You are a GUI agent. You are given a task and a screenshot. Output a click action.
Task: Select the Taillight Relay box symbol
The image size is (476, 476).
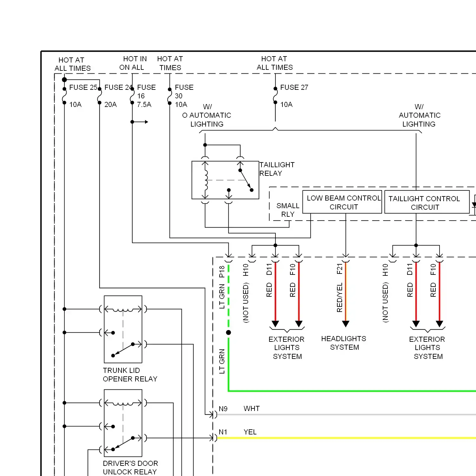(225, 180)
